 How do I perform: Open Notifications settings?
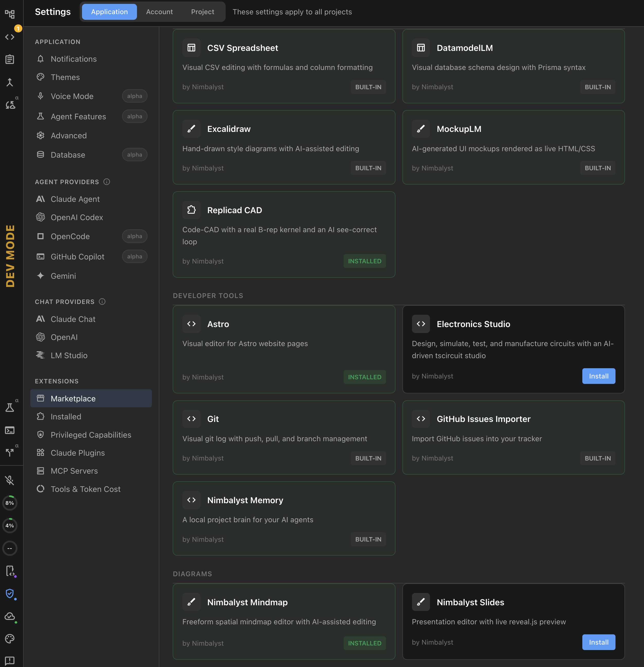tap(91, 59)
